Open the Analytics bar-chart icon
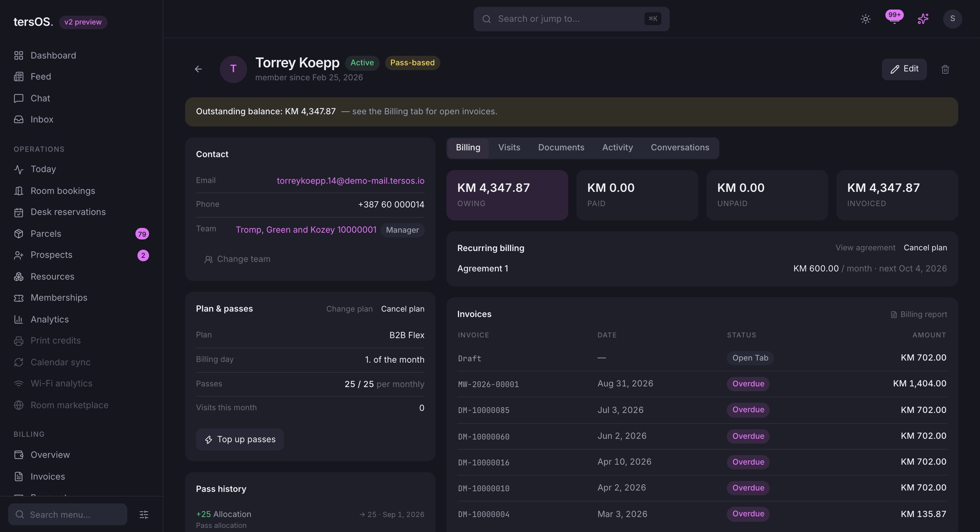 point(19,319)
